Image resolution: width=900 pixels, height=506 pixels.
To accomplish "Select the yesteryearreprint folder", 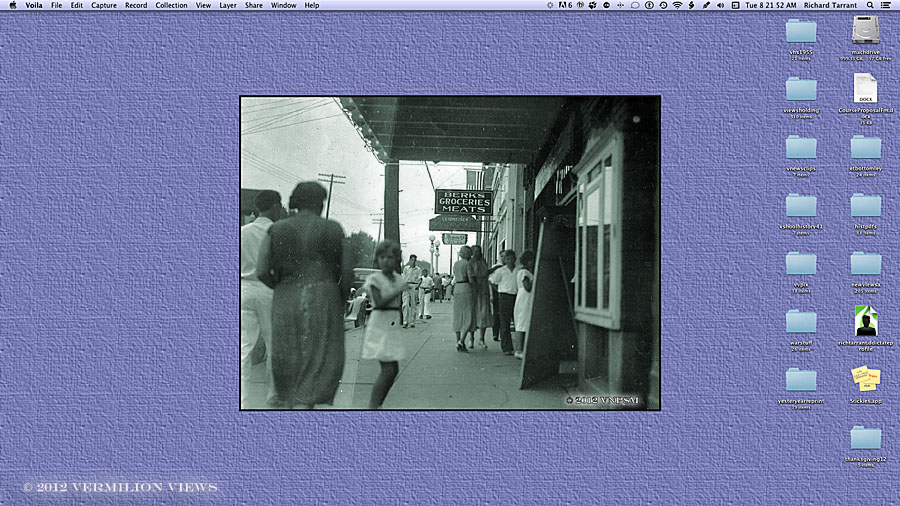I will pos(801,380).
